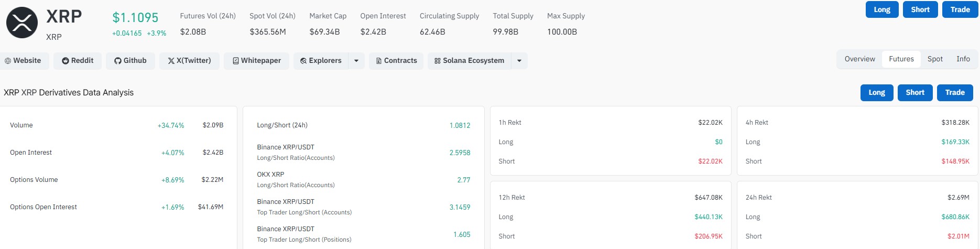Click the XRP coin logo
This screenshot has width=980, height=249.
[x=21, y=23]
